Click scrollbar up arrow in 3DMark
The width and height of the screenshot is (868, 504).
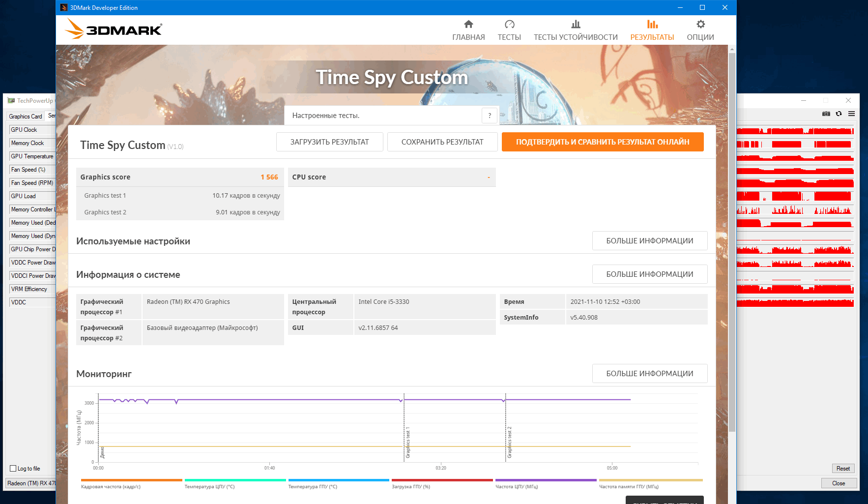tap(732, 49)
